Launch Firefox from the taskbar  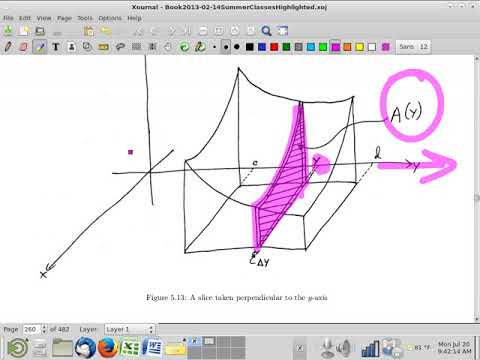pos(108,348)
